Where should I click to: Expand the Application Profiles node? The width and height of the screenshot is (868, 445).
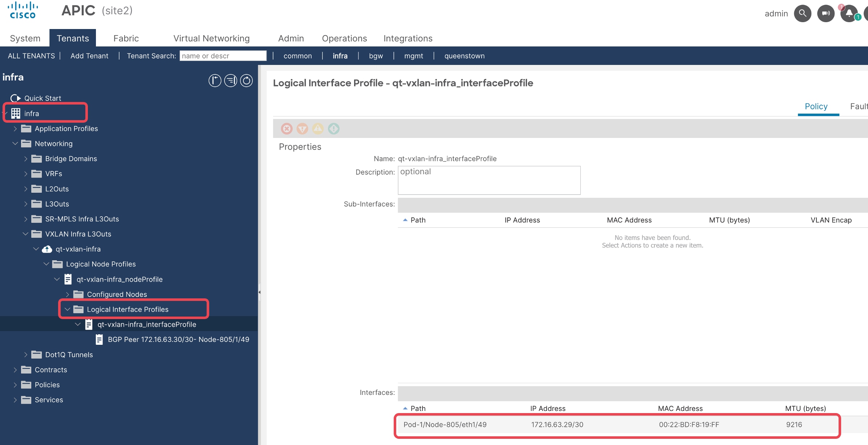pyautogui.click(x=15, y=128)
